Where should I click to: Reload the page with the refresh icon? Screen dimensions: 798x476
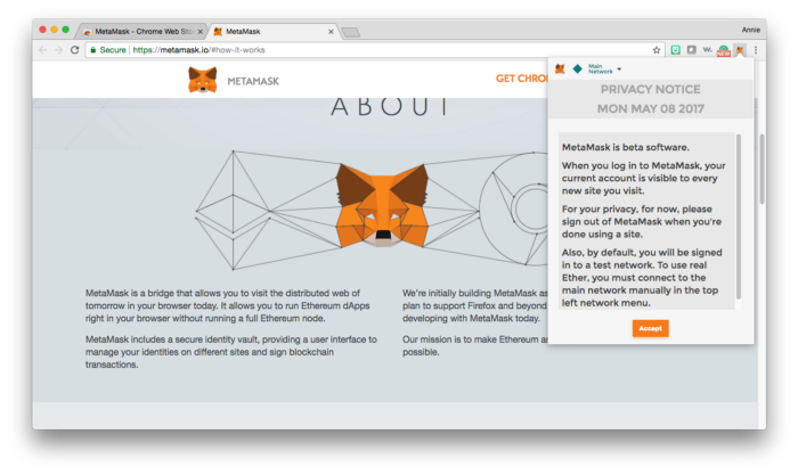[x=75, y=50]
